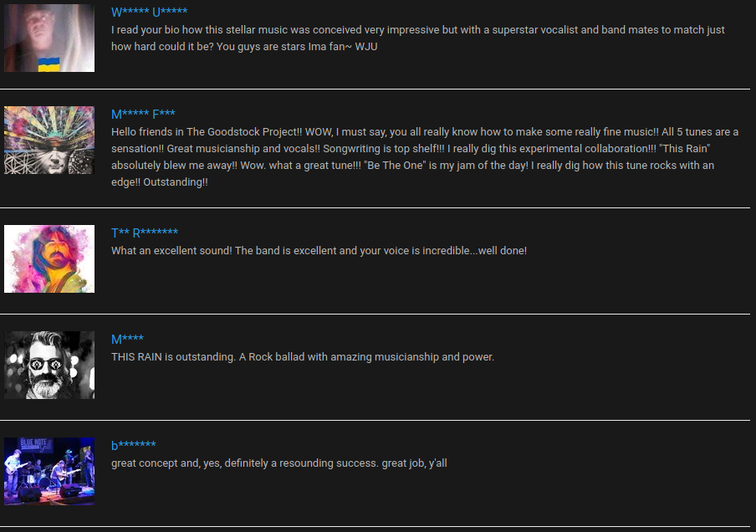The width and height of the screenshot is (756, 532).
Task: Click the psychedelic headdress avatar thumbnail
Action: click(x=49, y=141)
